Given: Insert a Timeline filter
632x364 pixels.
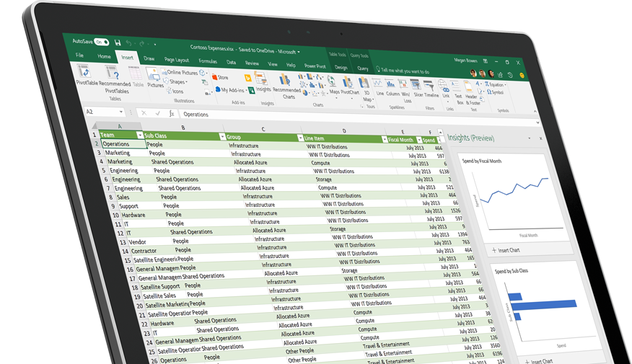Looking at the screenshot, I should click(430, 89).
